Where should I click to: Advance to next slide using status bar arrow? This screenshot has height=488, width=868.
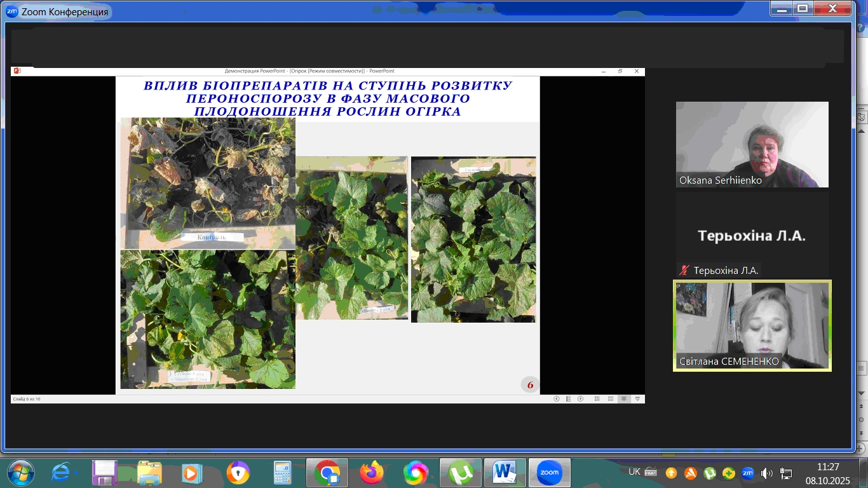click(580, 399)
